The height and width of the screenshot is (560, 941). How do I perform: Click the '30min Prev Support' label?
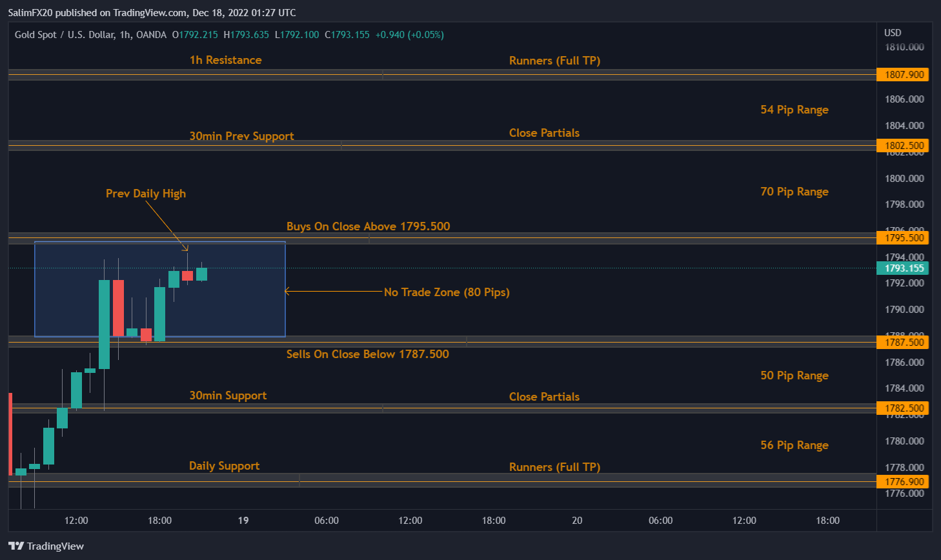pyautogui.click(x=241, y=136)
